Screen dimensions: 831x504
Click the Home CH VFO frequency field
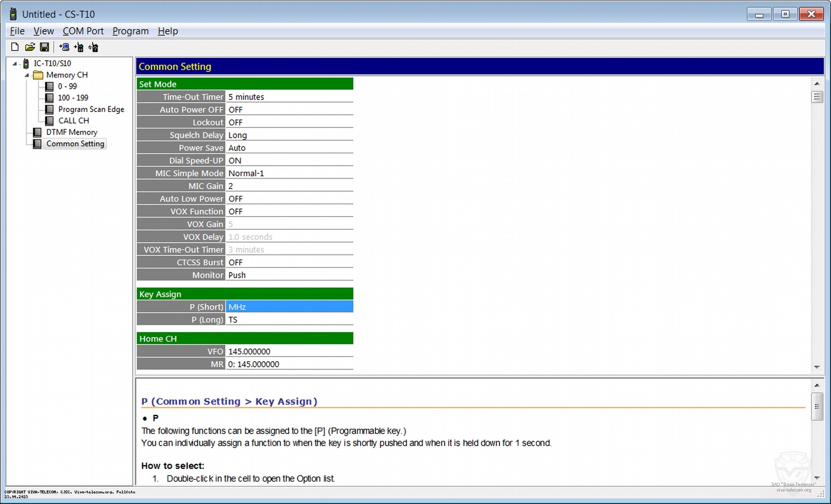coord(289,351)
